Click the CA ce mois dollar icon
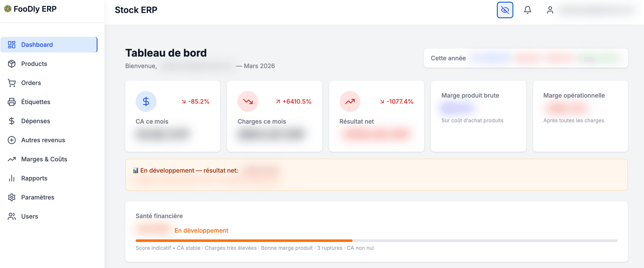 [x=146, y=101]
